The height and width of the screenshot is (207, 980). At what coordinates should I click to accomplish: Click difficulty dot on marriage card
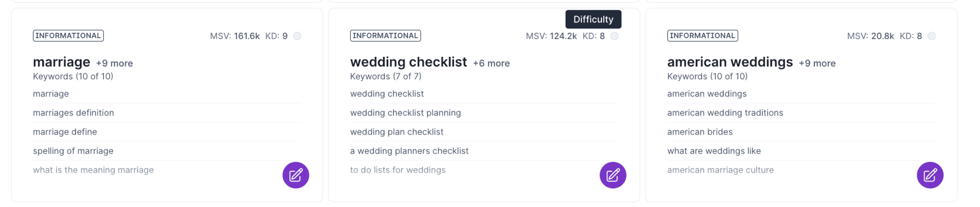(x=297, y=36)
